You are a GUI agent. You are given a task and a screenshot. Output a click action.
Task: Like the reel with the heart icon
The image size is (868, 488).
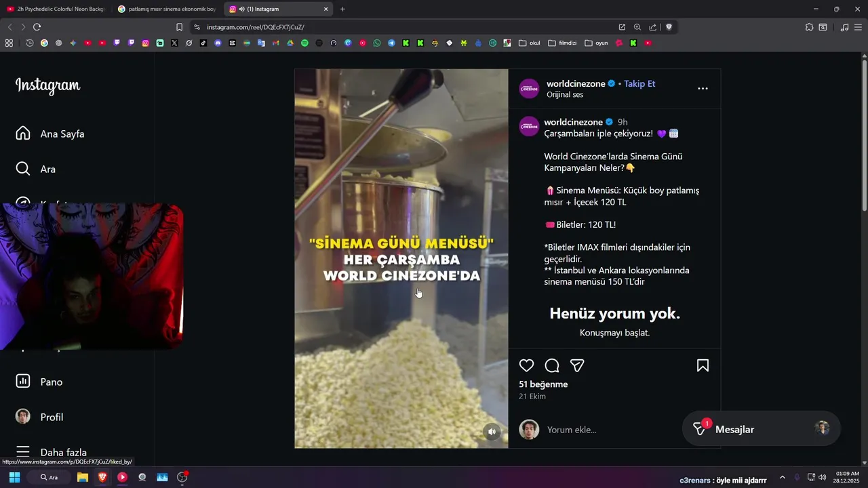point(526,365)
